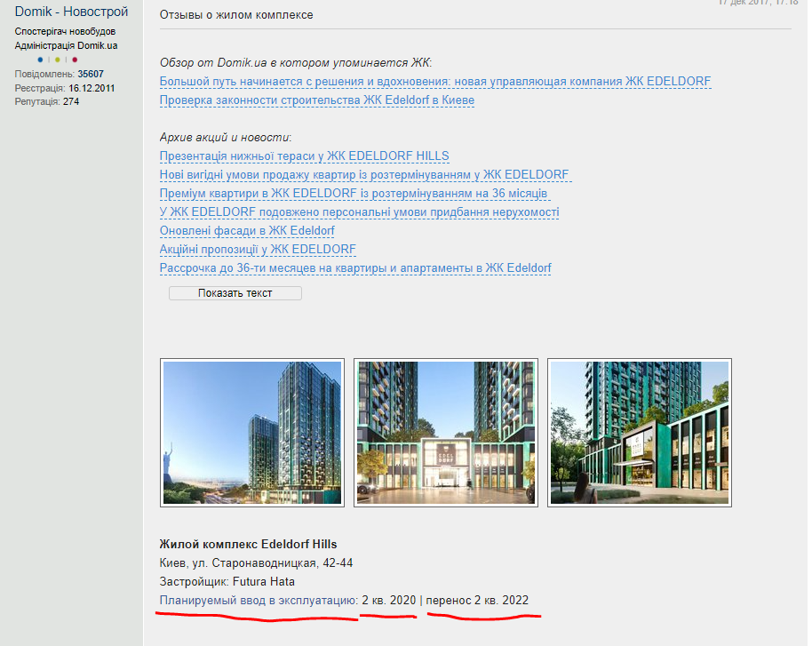Image resolution: width=812 pixels, height=646 pixels.
Task: Open 'Презентація нижньої тераси' news link
Action: [x=304, y=156]
